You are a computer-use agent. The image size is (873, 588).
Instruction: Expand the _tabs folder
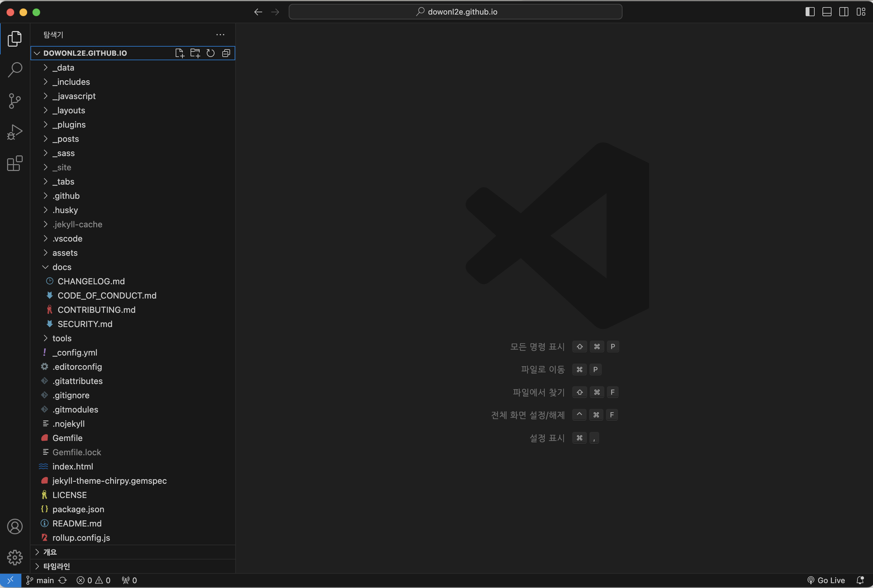click(x=133, y=182)
